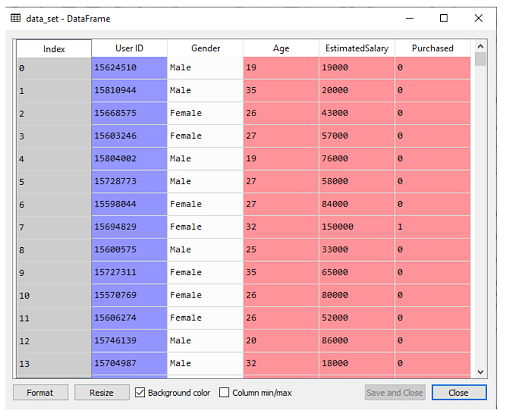Screen dimensions: 512x410
Task: Click EstimatedSalary cell 52000
Action: click(x=357, y=318)
